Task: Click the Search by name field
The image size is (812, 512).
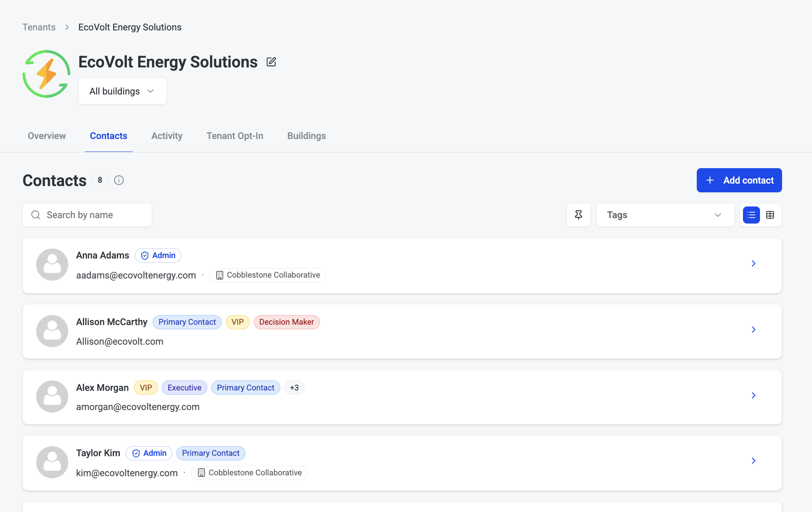Action: [x=87, y=215]
